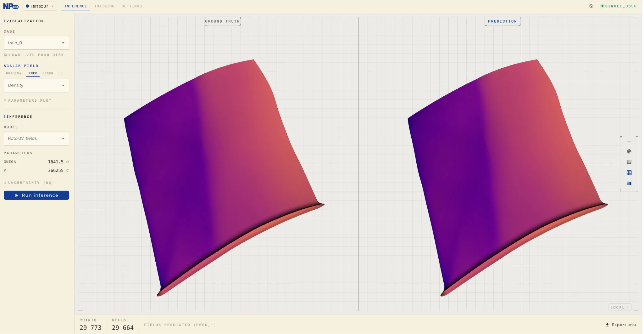Click Load .vtu from disk

[x=34, y=55]
